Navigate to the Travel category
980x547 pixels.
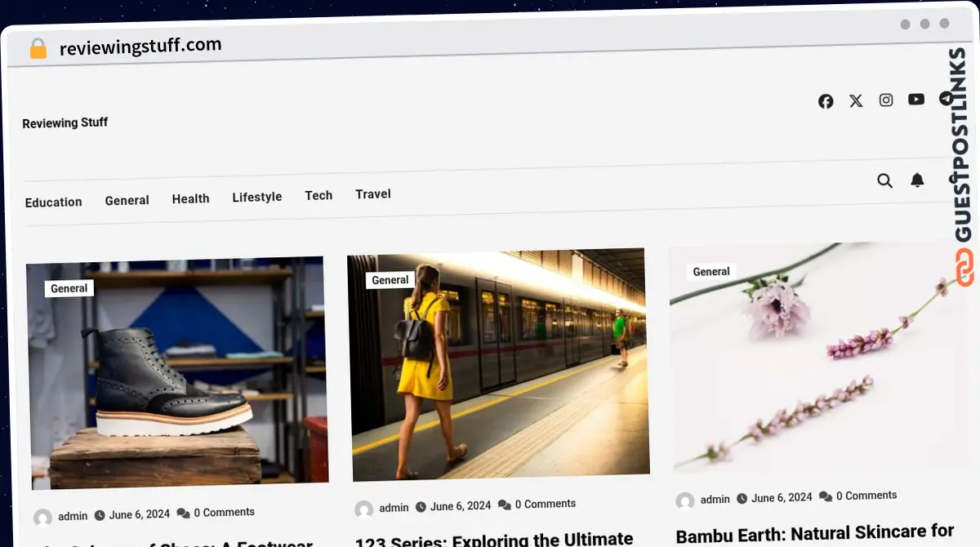point(373,193)
